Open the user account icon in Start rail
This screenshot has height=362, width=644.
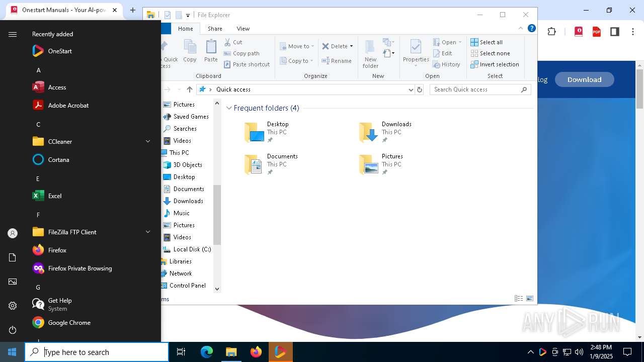[13, 233]
